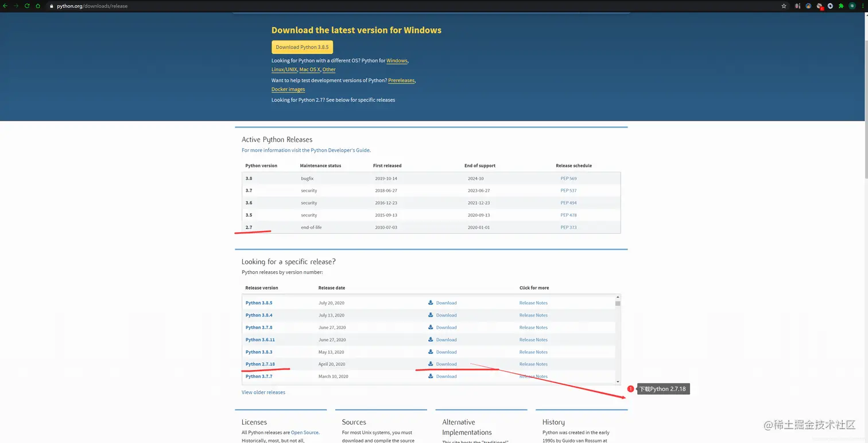
Task: Click the releases list scrollbar up arrow
Action: tap(618, 298)
